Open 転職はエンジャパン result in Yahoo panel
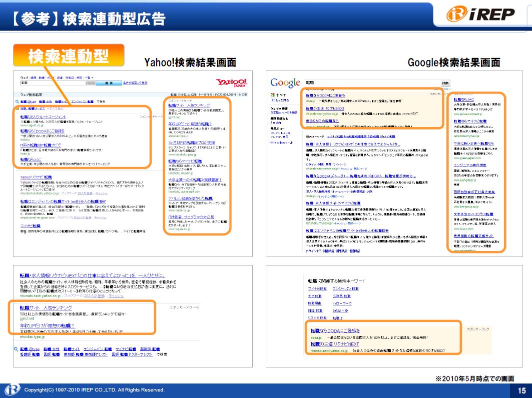532x398 pixels. [x=63, y=201]
